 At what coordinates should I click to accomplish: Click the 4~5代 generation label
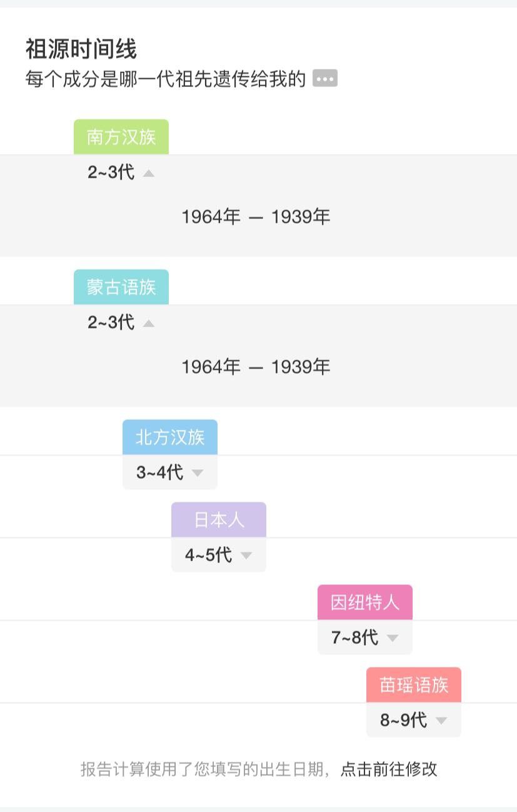click(x=209, y=555)
